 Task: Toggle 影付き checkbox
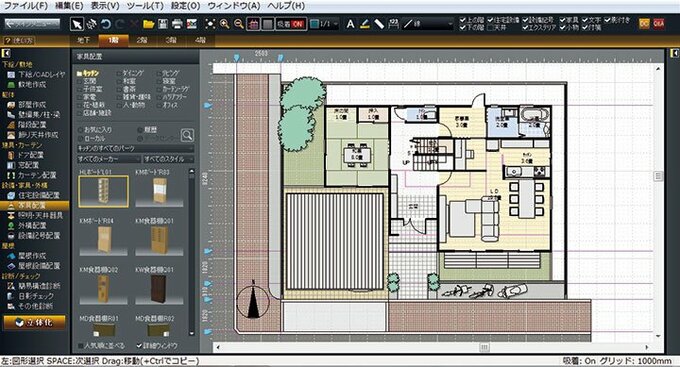point(607,20)
